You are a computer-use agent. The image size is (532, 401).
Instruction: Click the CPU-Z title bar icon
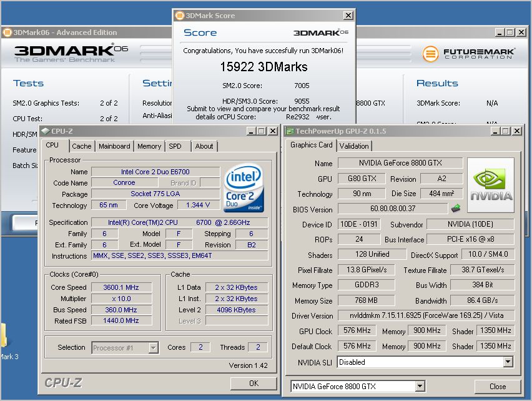(46, 131)
